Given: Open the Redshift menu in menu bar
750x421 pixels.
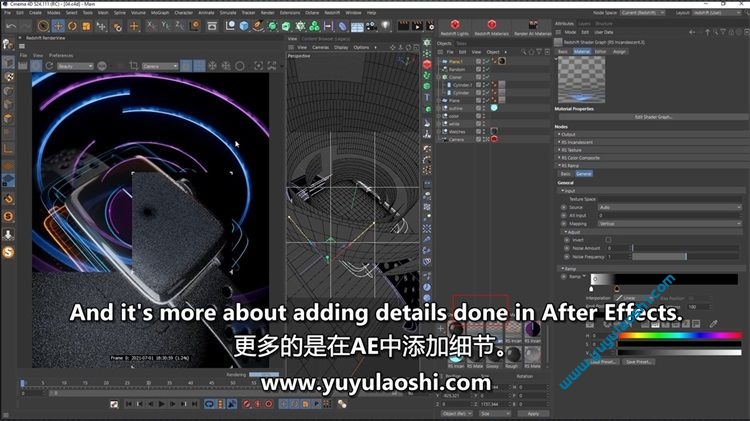Looking at the screenshot, I should 332,13.
